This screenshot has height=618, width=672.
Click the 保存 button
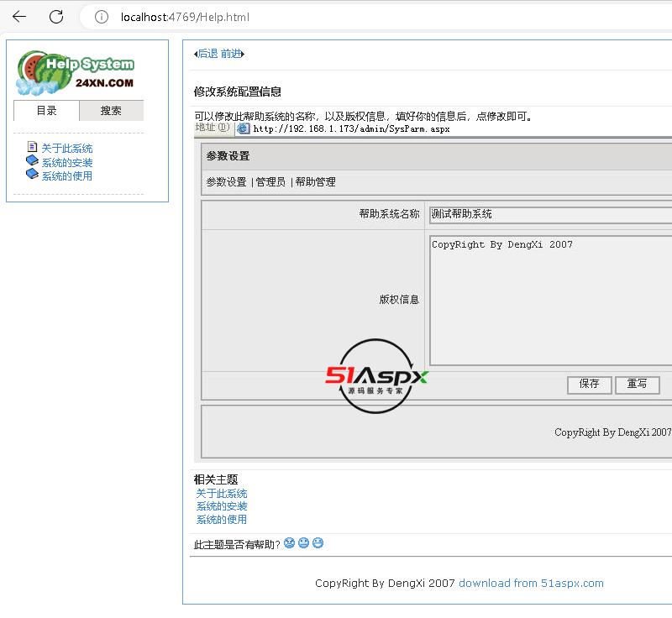coord(590,385)
